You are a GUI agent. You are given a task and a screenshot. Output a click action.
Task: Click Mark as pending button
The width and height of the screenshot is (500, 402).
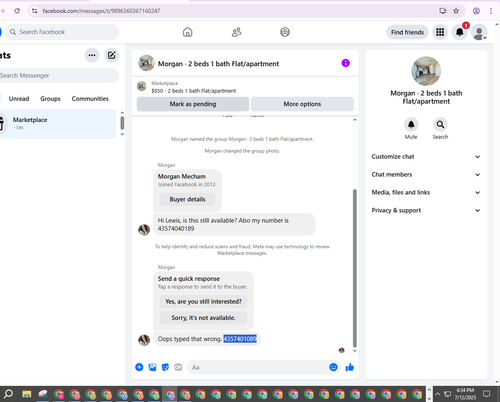coord(193,104)
